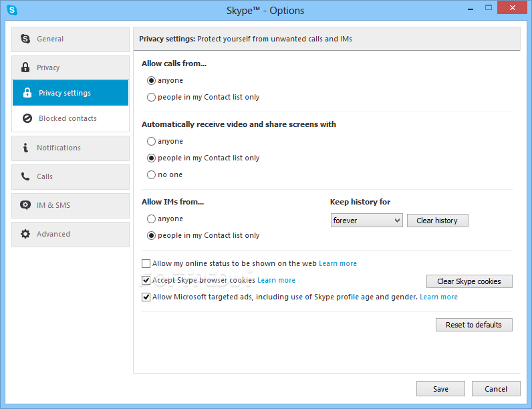
Task: Click the 'Privacy settings:' header text
Action: pyautogui.click(x=167, y=39)
